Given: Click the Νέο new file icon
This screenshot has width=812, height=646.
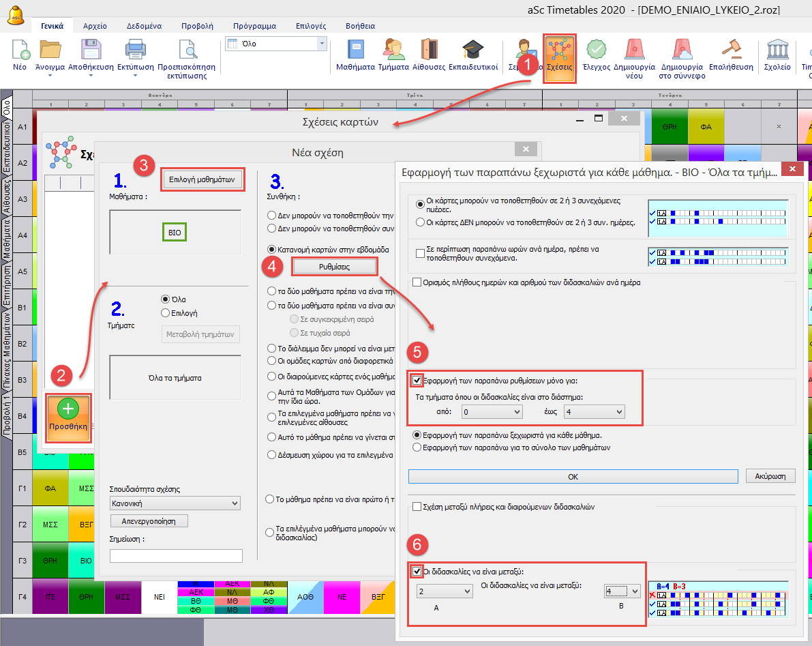Looking at the screenshot, I should [21, 50].
